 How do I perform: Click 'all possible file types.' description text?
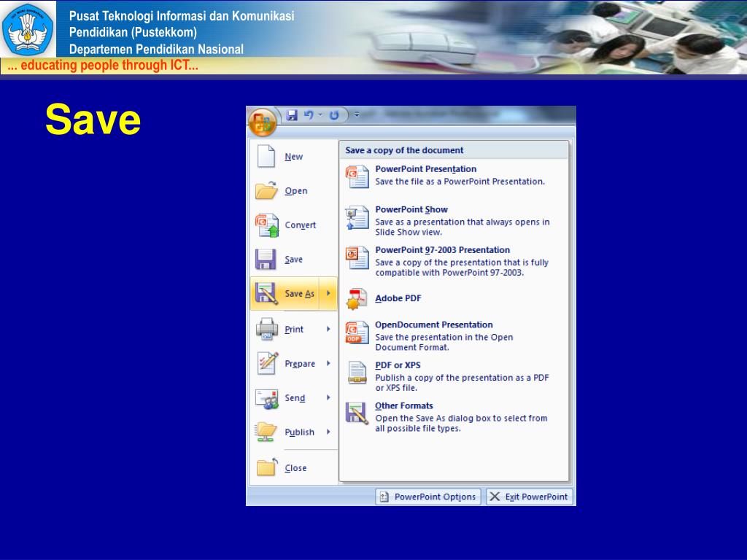coord(418,428)
